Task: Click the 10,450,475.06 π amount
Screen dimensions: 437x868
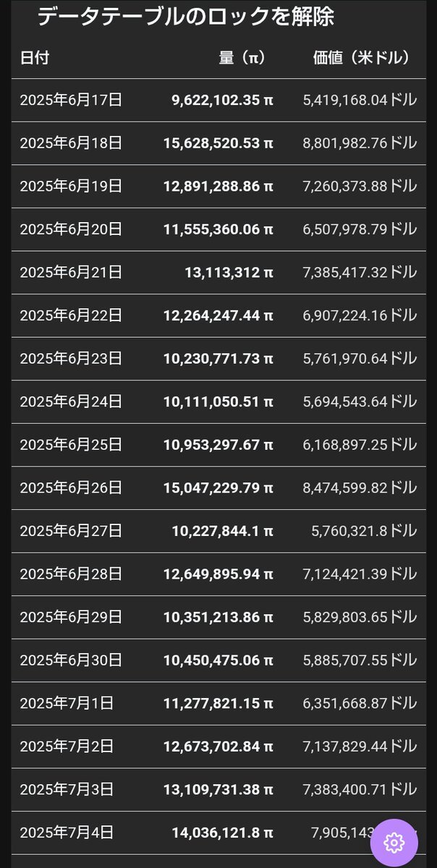Action: click(218, 660)
